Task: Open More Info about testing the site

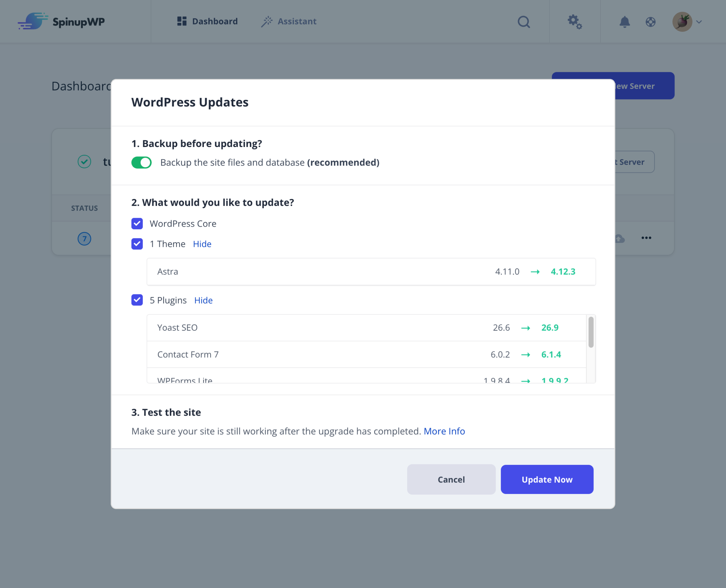Action: (x=444, y=431)
